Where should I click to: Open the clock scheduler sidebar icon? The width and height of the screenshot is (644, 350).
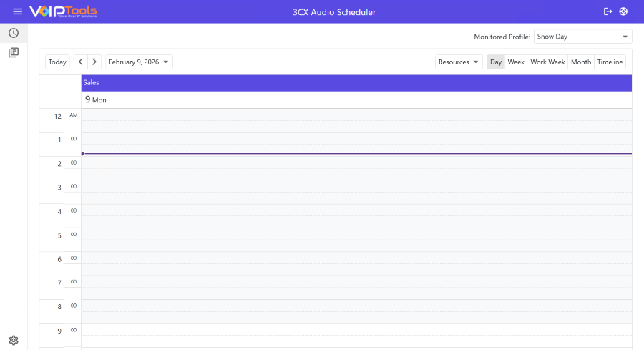pos(14,33)
